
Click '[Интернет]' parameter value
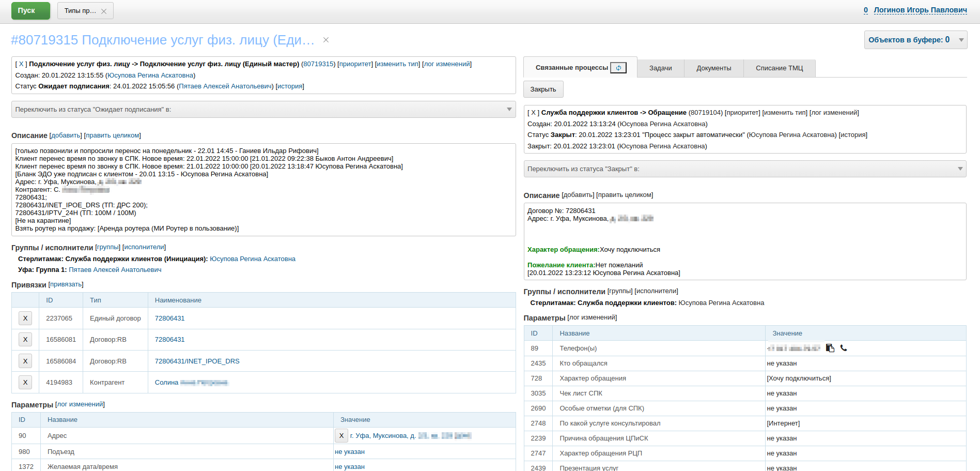click(x=783, y=423)
